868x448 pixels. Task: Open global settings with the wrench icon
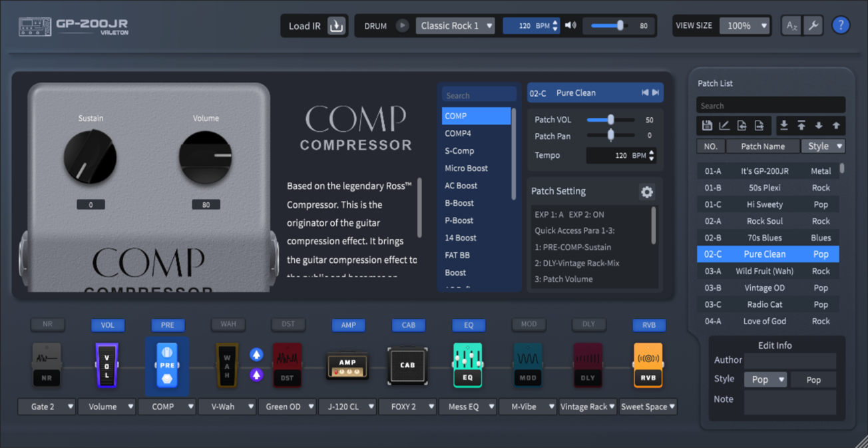point(813,25)
